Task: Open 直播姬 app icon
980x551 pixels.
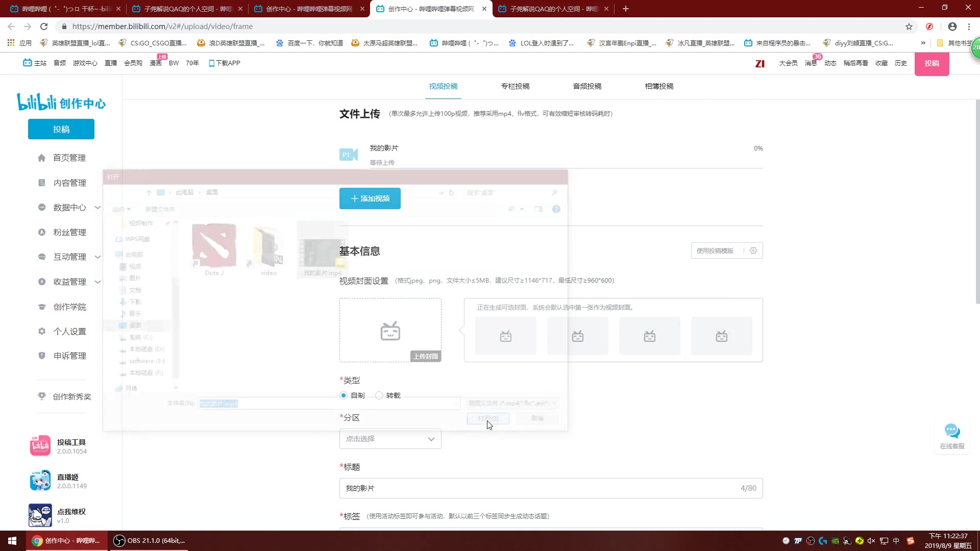Action: 40,481
